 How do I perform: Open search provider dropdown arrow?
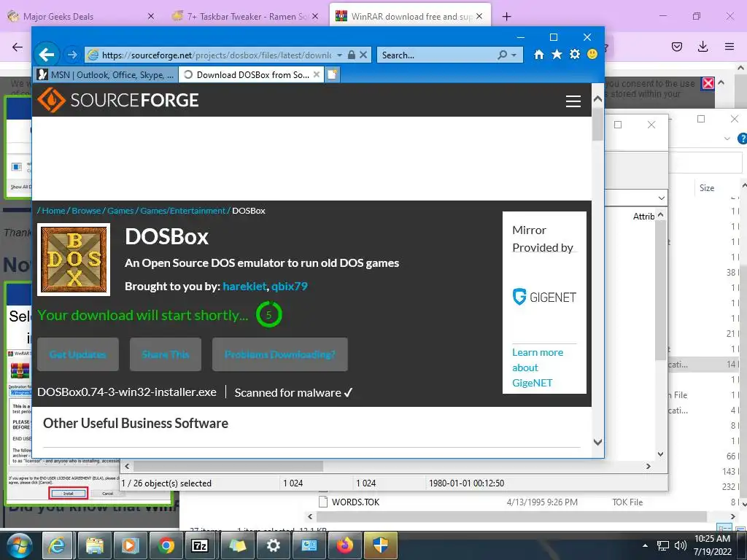514,55
